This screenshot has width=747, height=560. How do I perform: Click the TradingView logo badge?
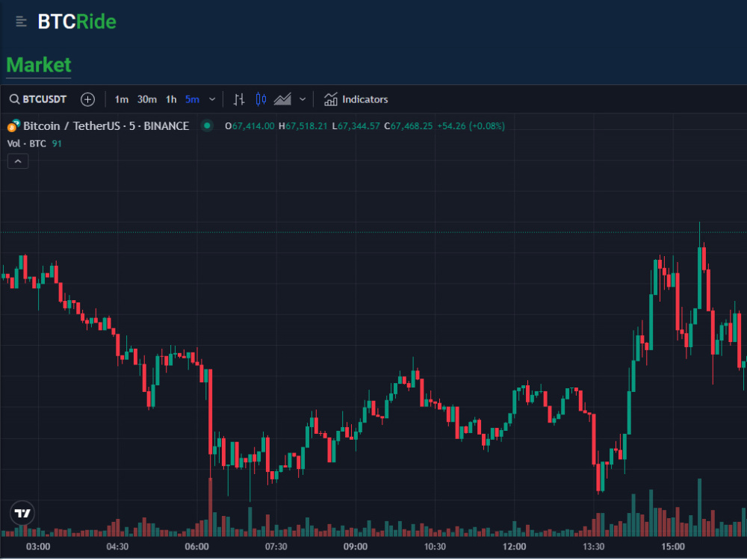(x=22, y=514)
